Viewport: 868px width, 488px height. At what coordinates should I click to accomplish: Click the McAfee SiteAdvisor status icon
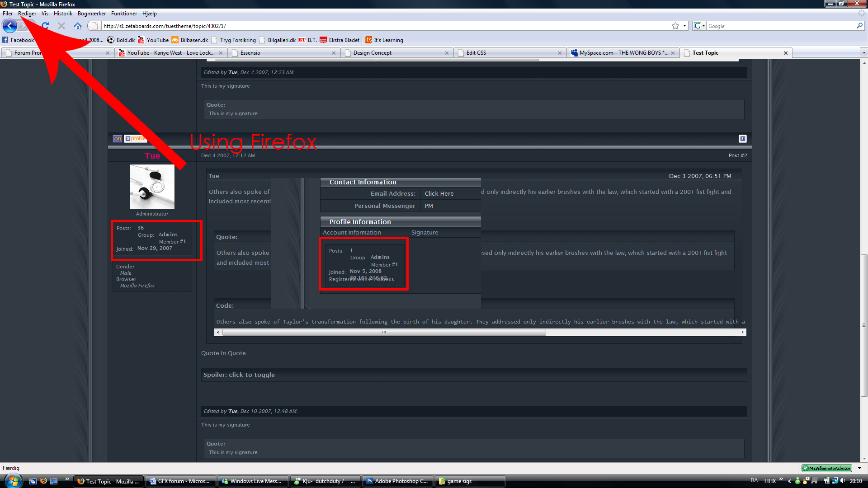[x=826, y=468]
